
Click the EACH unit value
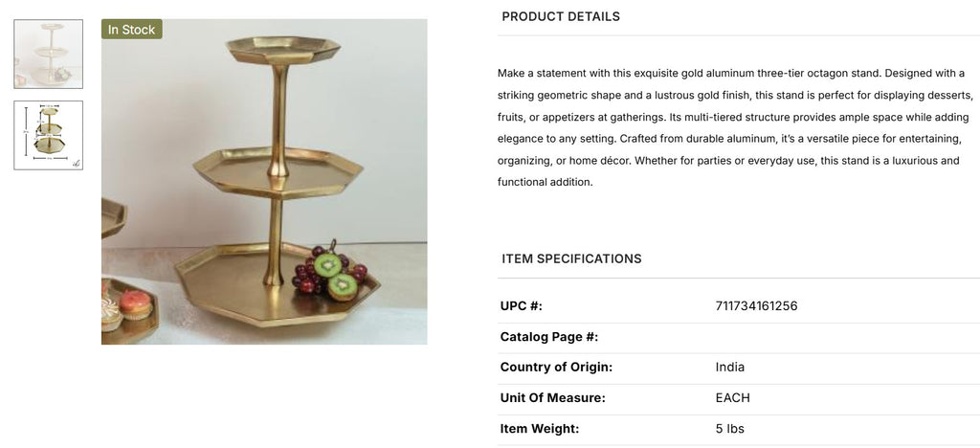(733, 398)
